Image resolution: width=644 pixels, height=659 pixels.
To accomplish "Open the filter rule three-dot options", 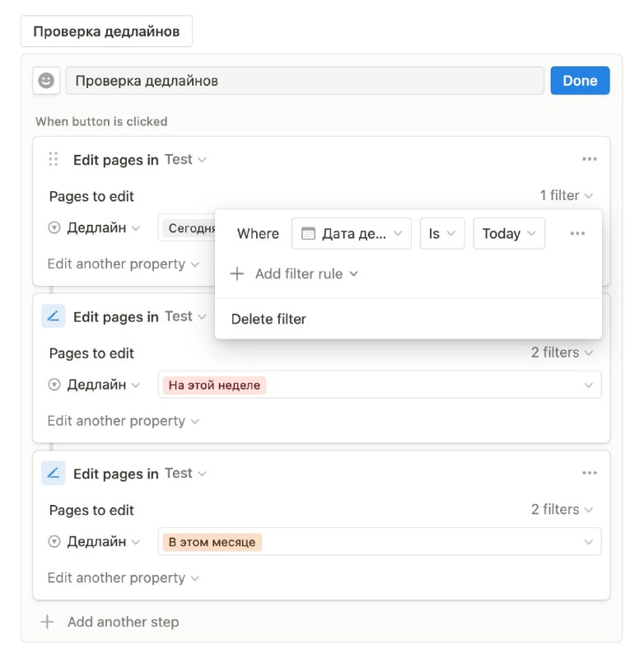I will [x=577, y=233].
